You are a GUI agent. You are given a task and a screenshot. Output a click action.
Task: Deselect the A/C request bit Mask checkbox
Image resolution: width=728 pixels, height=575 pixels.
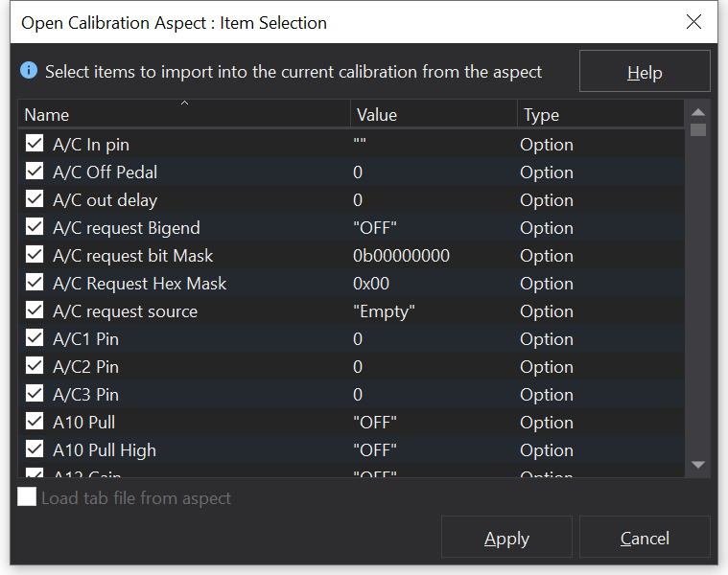tap(35, 255)
